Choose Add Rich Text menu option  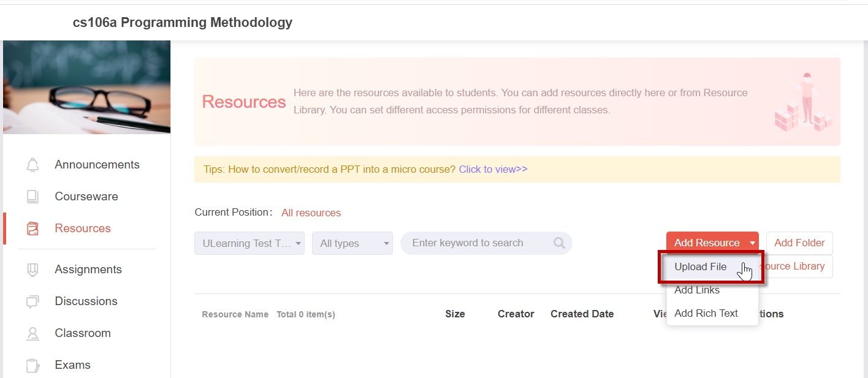pos(706,313)
